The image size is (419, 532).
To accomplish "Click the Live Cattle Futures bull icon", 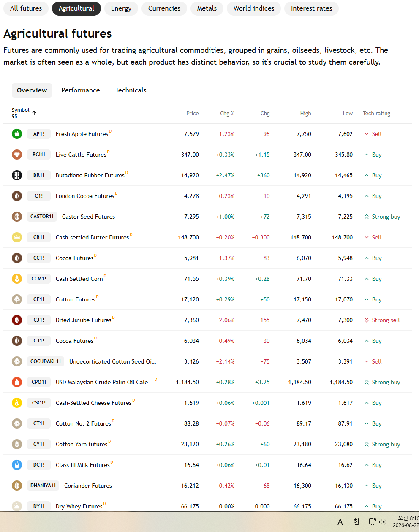I will pyautogui.click(x=17, y=155).
